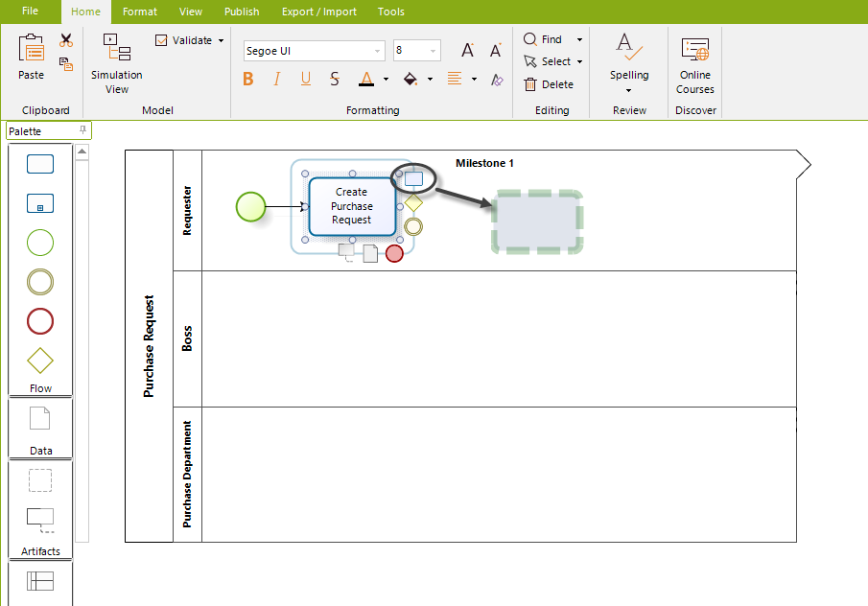Toggle Strikethrough formatting
Screen dimensions: 868x606
335,80
